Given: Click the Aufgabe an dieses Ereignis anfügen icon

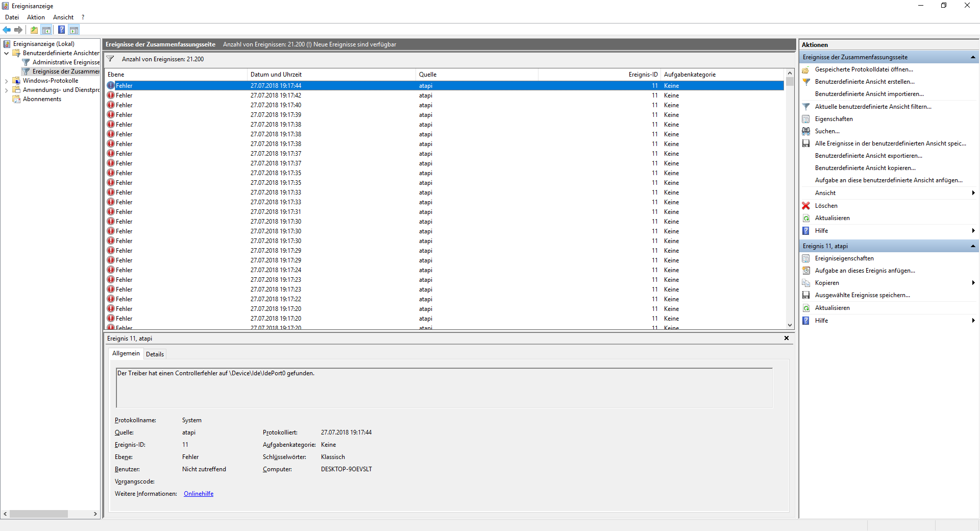Looking at the screenshot, I should click(x=806, y=271).
